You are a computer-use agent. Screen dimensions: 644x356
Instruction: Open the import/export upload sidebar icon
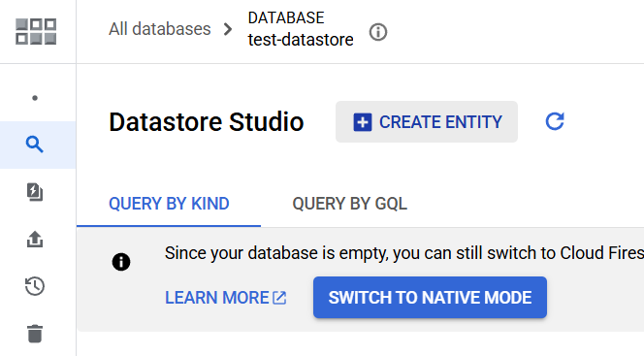(x=35, y=240)
